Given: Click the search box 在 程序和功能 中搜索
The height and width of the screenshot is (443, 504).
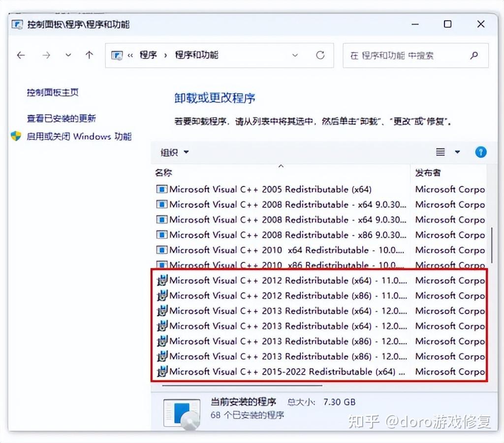Looking at the screenshot, I should point(415,56).
